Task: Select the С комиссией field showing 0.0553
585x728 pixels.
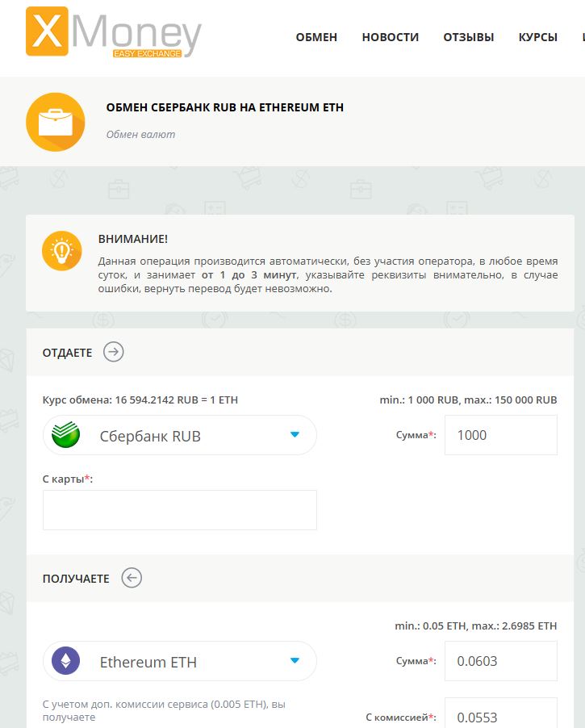Action: click(x=500, y=716)
